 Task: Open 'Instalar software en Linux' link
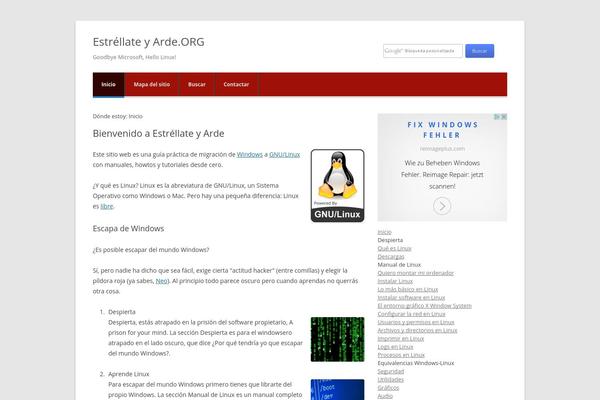click(411, 297)
